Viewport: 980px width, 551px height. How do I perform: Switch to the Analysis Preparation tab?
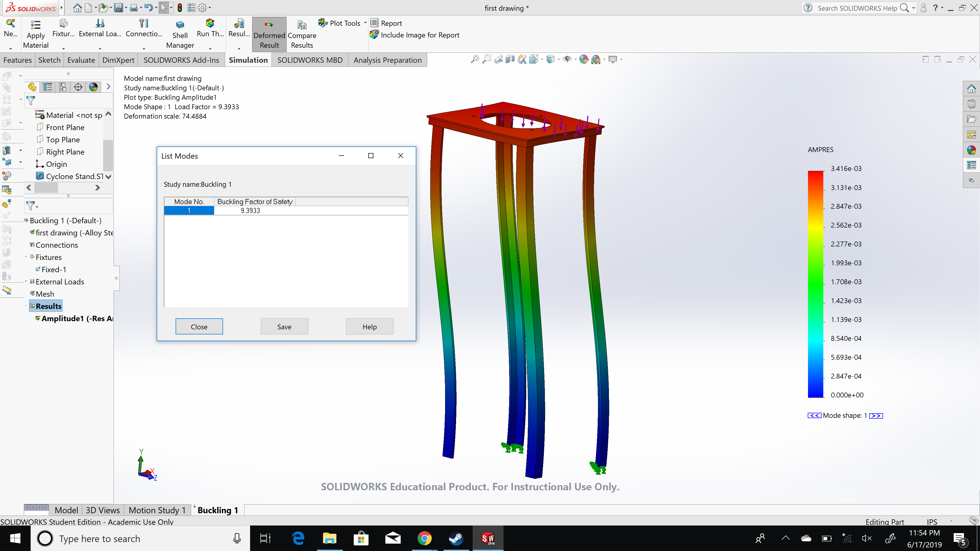tap(387, 60)
